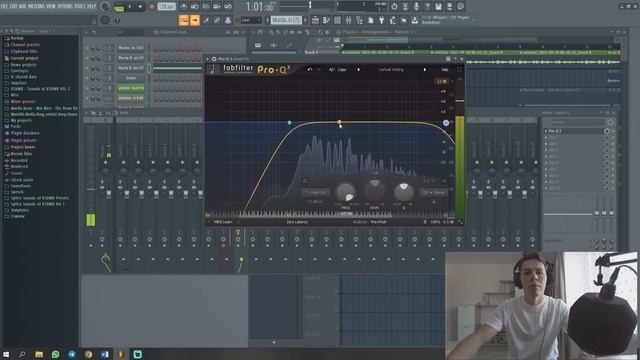
Task: Open the Analyzer Pre+Post settings
Action: point(369,222)
